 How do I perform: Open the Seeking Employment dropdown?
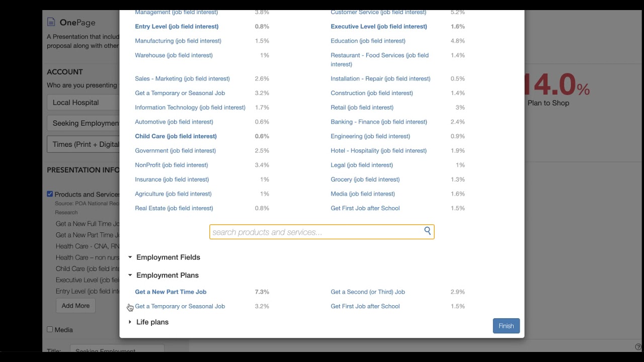[x=84, y=123]
